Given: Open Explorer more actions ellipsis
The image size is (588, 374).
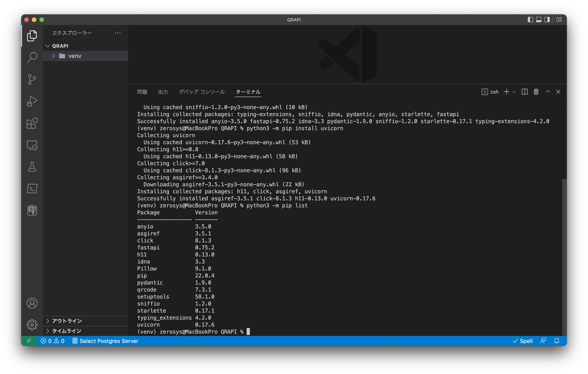Looking at the screenshot, I should pos(118,33).
